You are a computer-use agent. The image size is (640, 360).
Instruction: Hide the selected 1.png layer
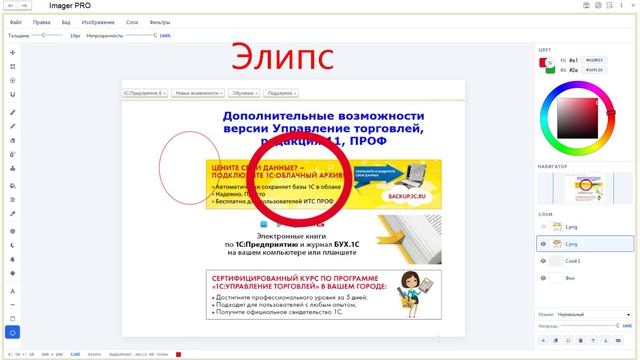[x=543, y=244]
